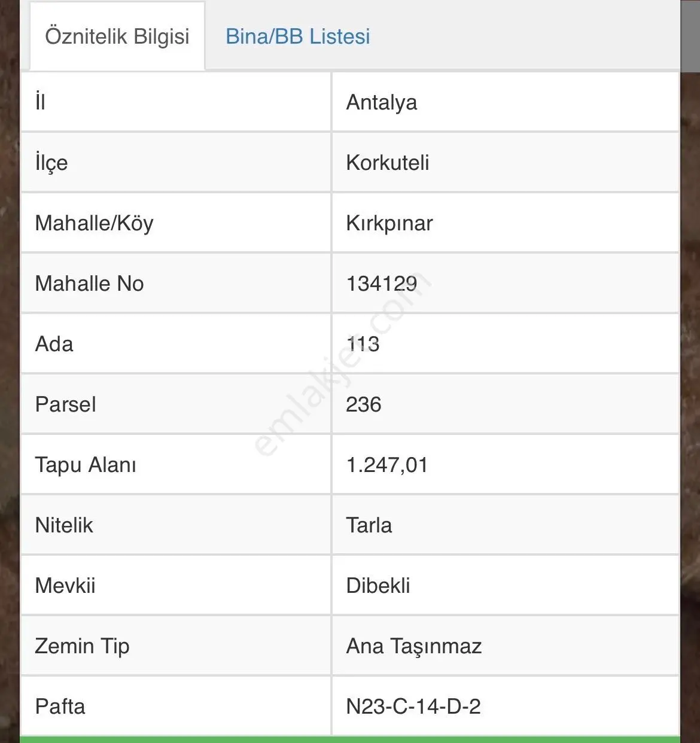
Task: Click the Ada value 113
Action: click(363, 344)
